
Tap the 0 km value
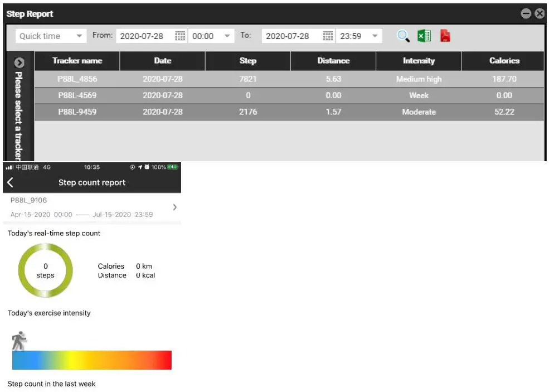click(x=144, y=266)
